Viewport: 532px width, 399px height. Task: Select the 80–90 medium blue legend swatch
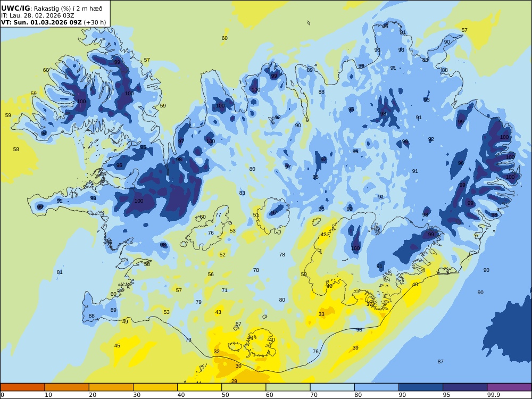click(x=377, y=387)
